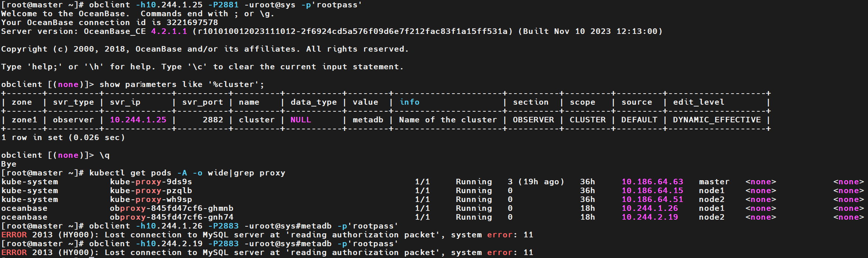Click the restart count '3 (19h ago)'

point(536,182)
